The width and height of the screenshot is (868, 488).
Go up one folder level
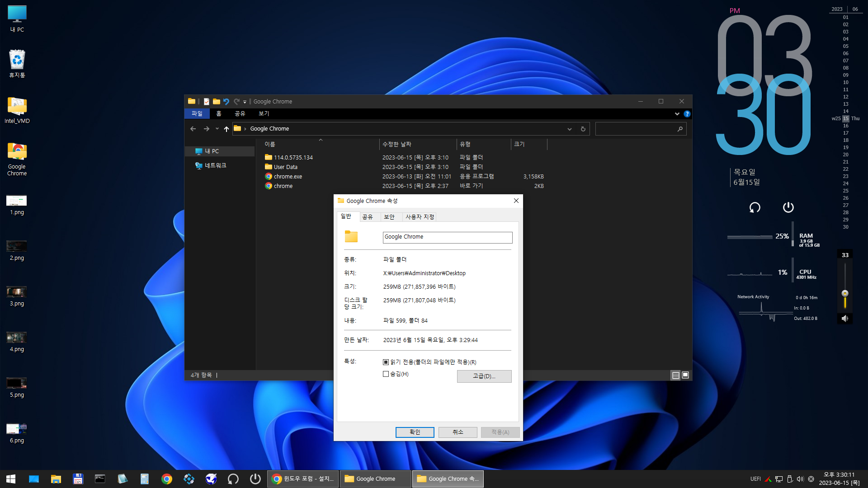point(226,129)
